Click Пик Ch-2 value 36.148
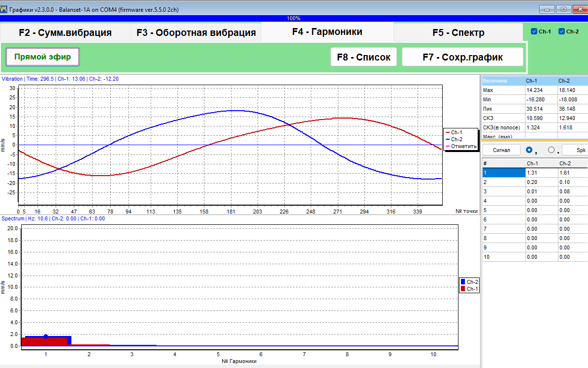This screenshot has height=368, width=588. tap(573, 109)
